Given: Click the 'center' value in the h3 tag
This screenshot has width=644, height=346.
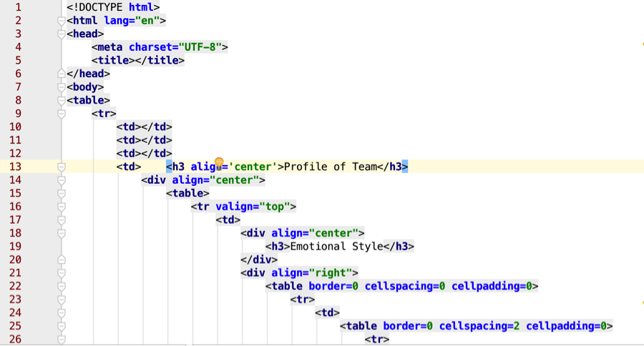Looking at the screenshot, I should pos(253,167).
